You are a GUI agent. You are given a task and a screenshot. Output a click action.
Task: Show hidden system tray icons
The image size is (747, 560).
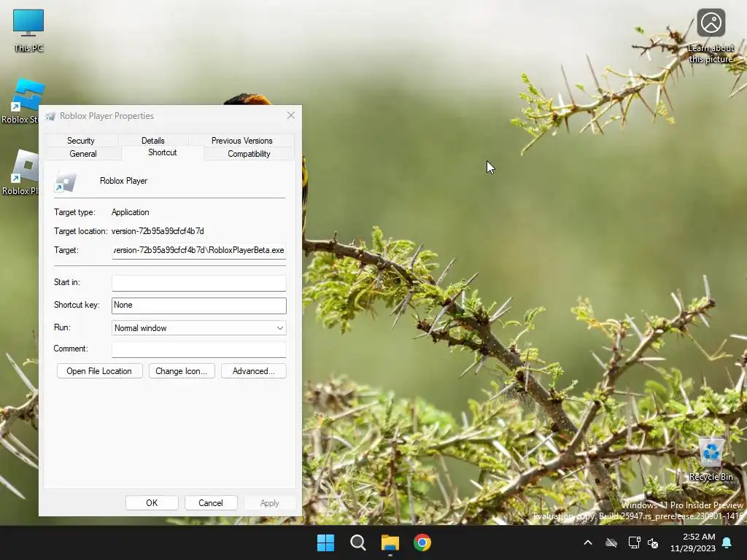tap(588, 542)
